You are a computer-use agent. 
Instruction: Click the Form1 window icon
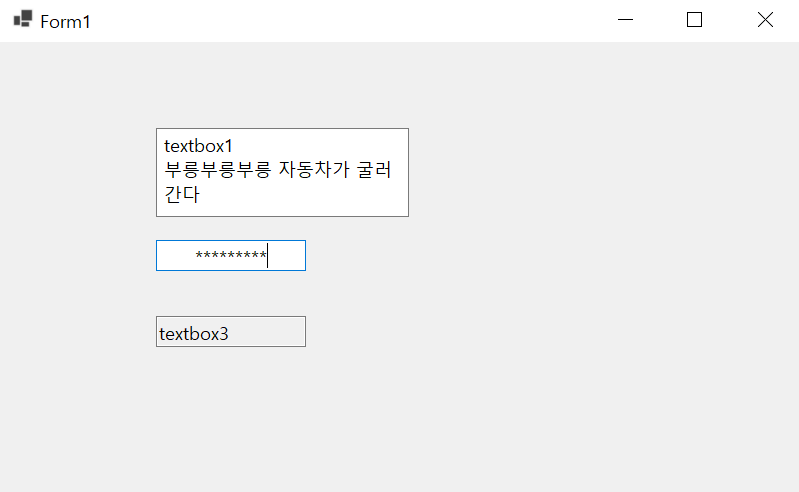(x=23, y=19)
